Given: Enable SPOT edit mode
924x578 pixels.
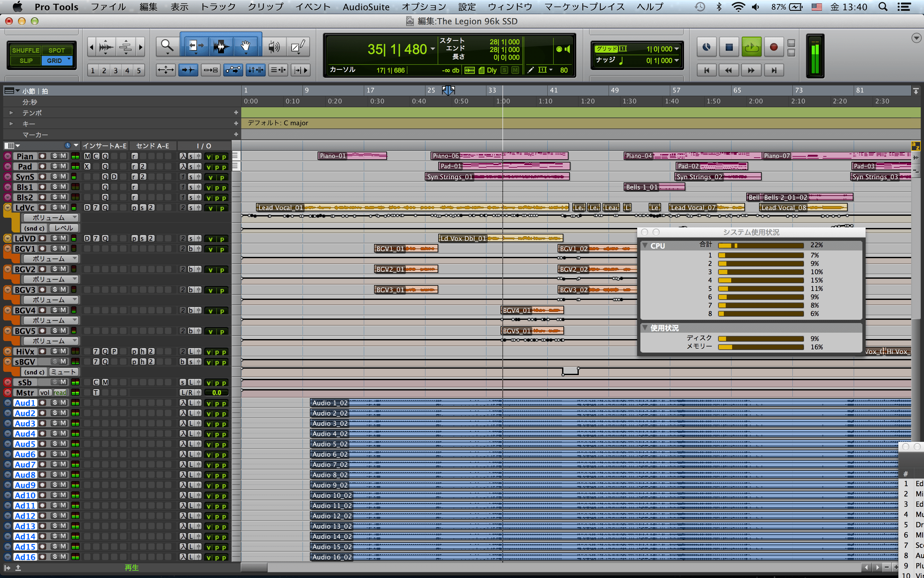Looking at the screenshot, I should click(x=56, y=50).
